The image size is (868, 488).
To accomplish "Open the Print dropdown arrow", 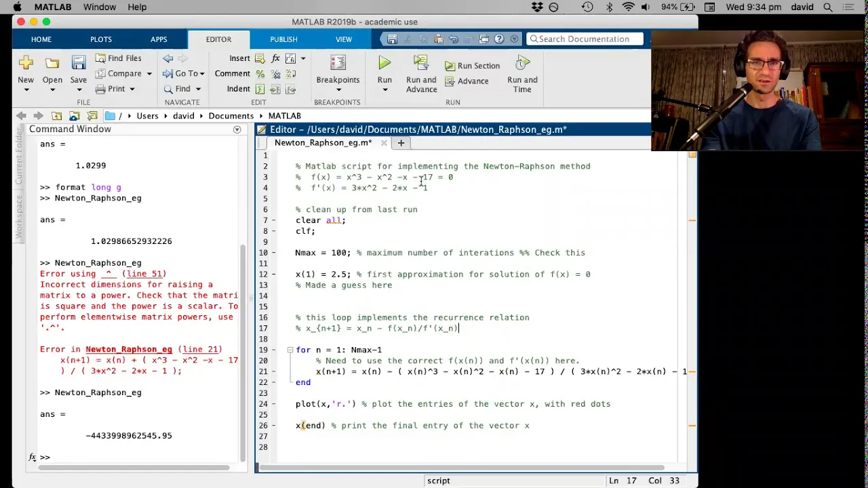I will 132,89.
